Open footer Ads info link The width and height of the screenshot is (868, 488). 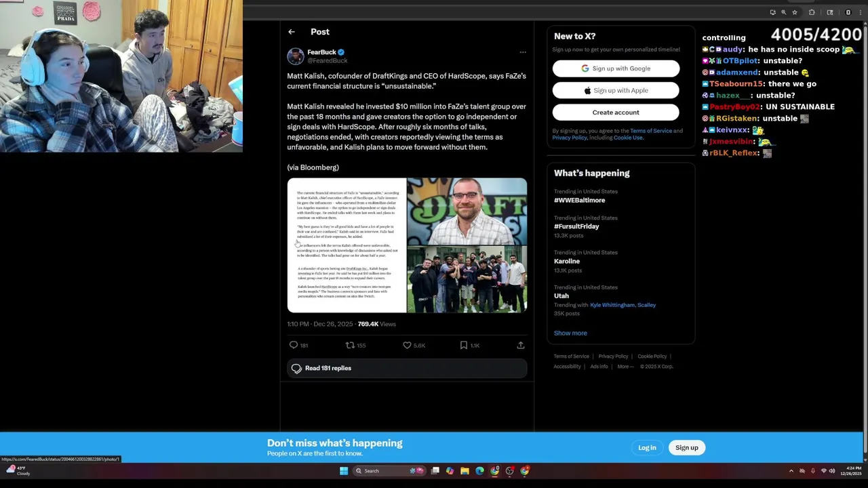click(x=599, y=367)
